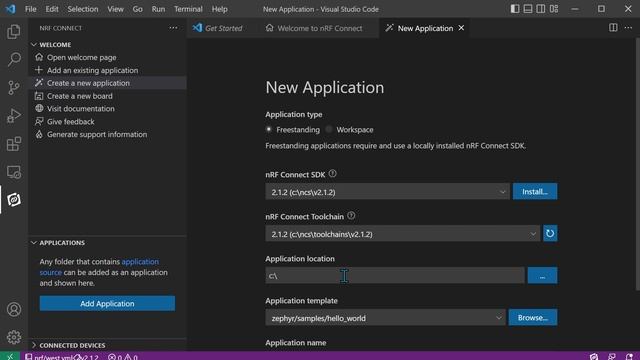The image size is (640, 360).
Task: Select the nRF Connect activity icon
Action: pos(13,200)
